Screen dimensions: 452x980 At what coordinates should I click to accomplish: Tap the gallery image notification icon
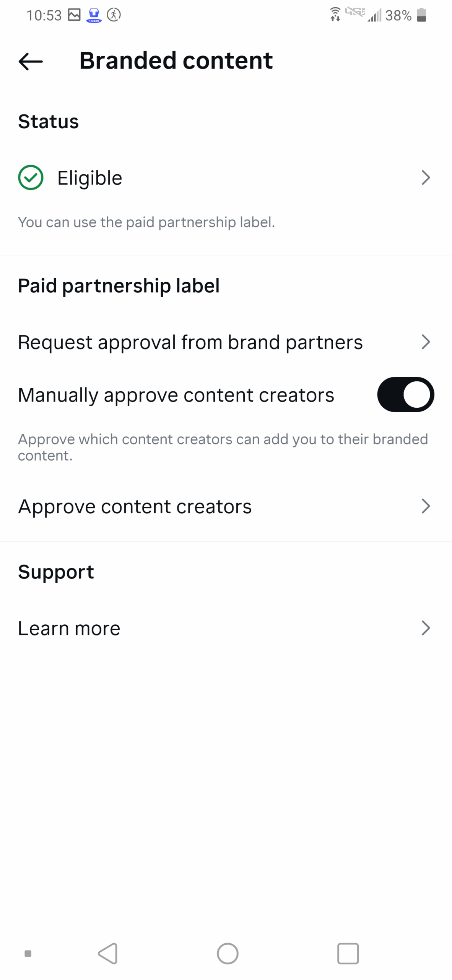[74, 15]
